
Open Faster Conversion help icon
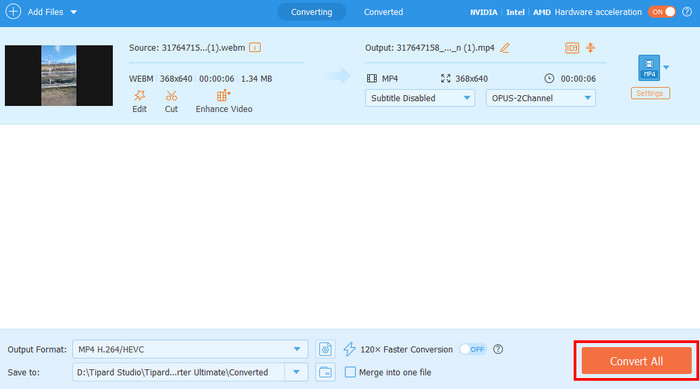(x=498, y=349)
